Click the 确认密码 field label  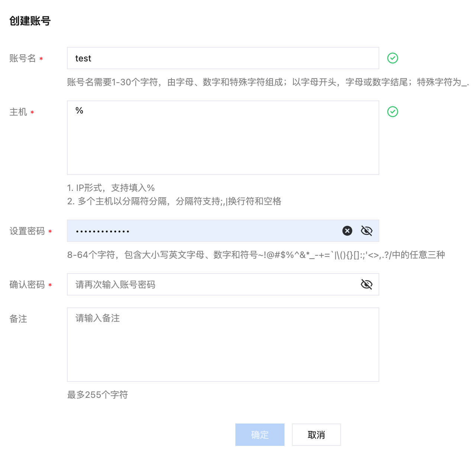click(27, 285)
